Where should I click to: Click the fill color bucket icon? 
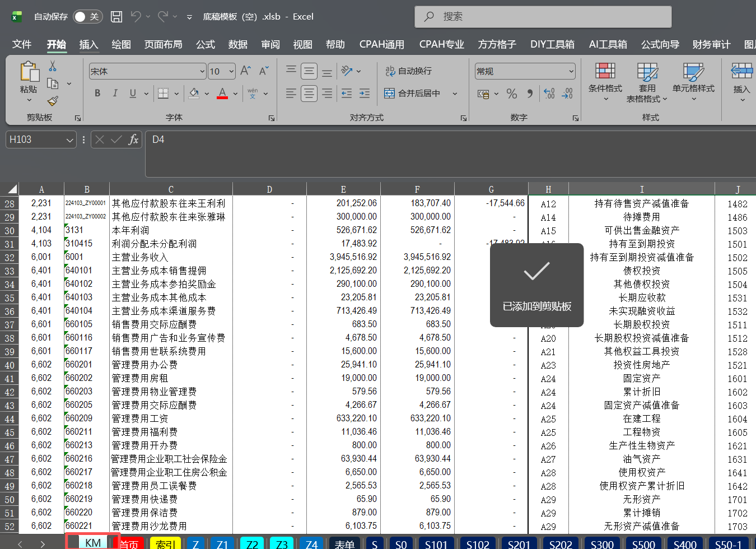(194, 93)
